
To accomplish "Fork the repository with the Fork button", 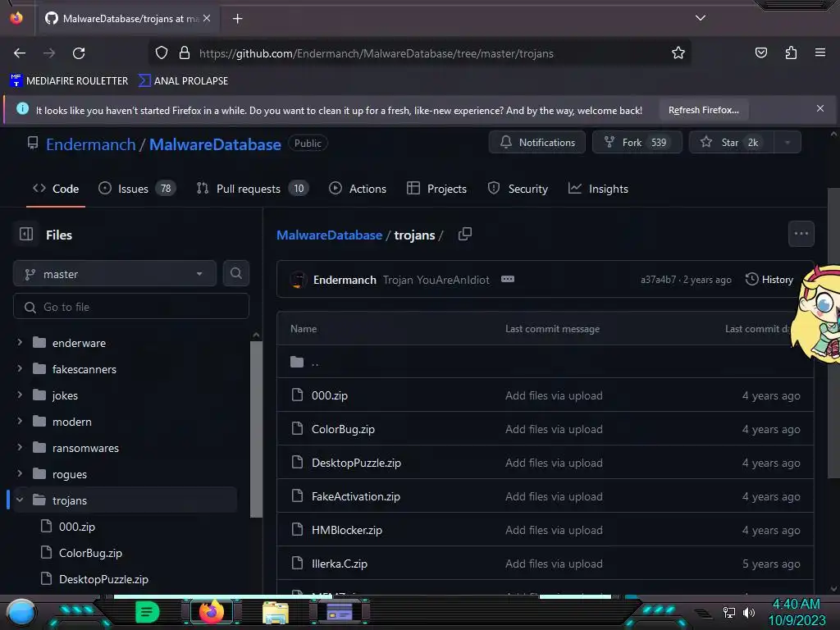I will [637, 143].
